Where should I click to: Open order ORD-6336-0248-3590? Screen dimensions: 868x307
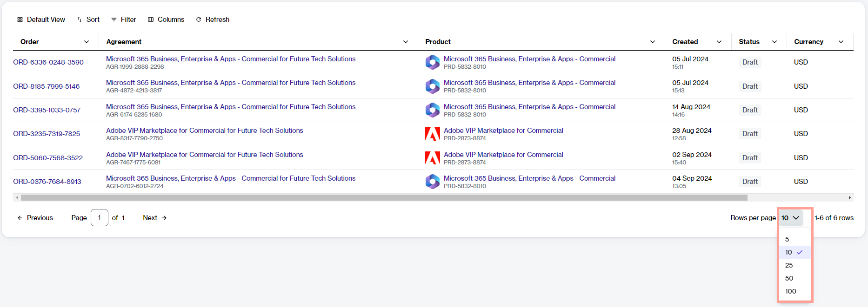pyautogui.click(x=48, y=62)
